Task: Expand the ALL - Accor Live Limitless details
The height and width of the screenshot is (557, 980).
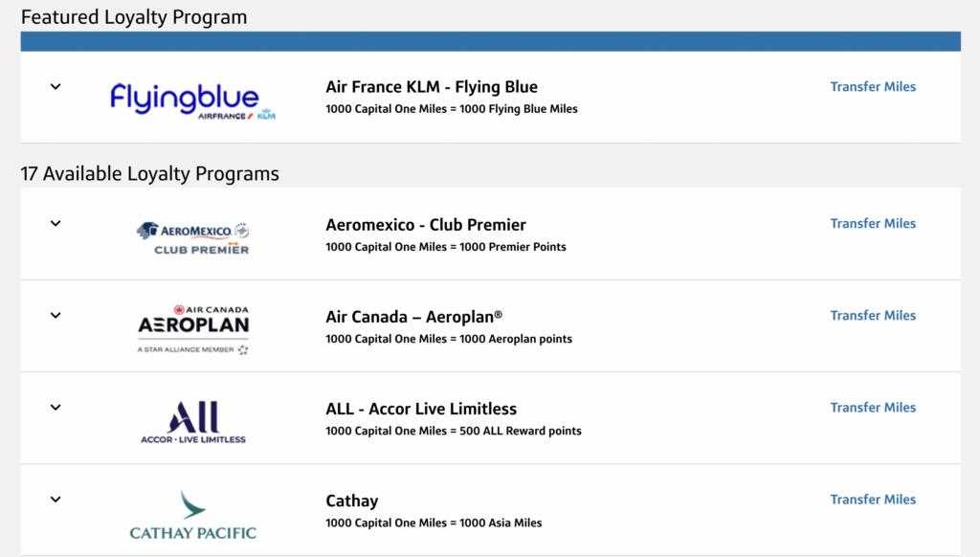Action: 55,407
